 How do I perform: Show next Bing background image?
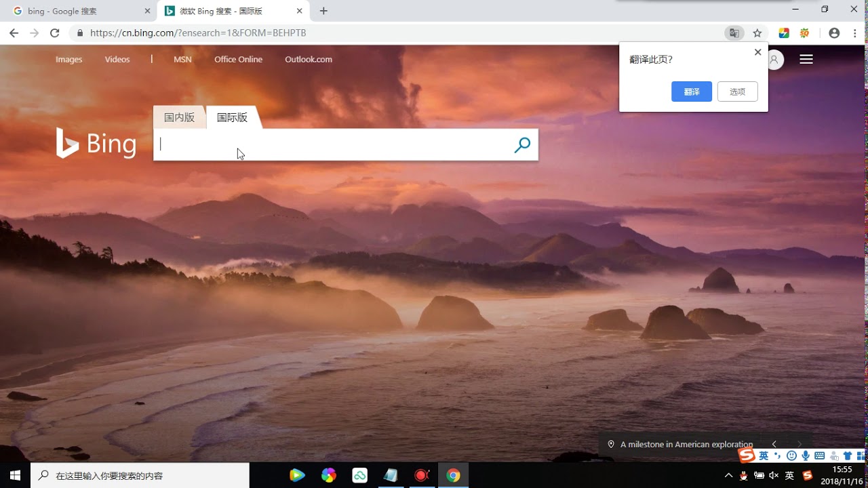click(x=799, y=445)
